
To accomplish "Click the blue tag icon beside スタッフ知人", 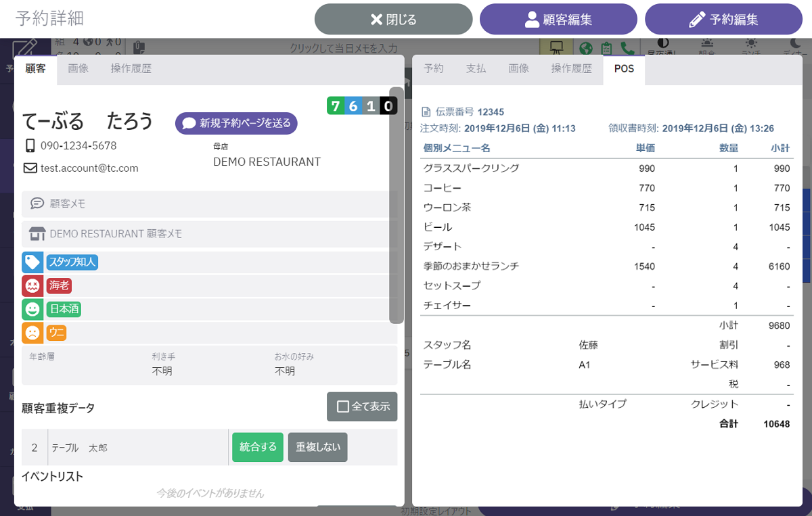I will coord(32,262).
